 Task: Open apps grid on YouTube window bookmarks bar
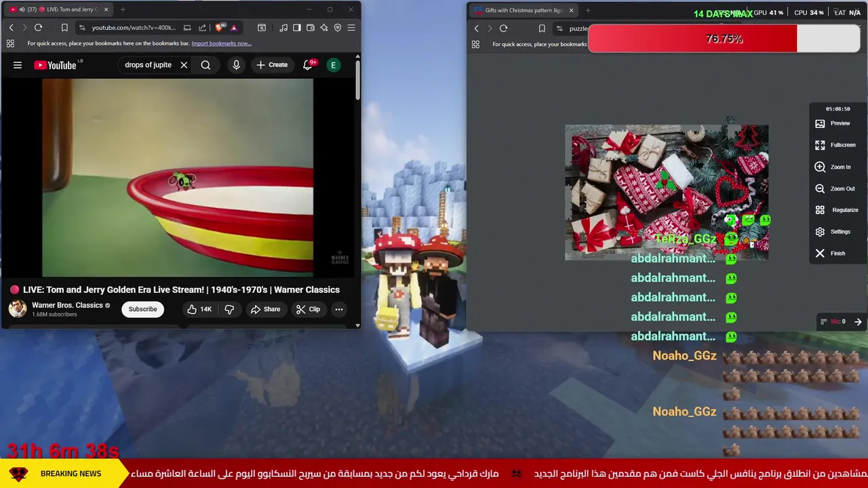[x=10, y=43]
